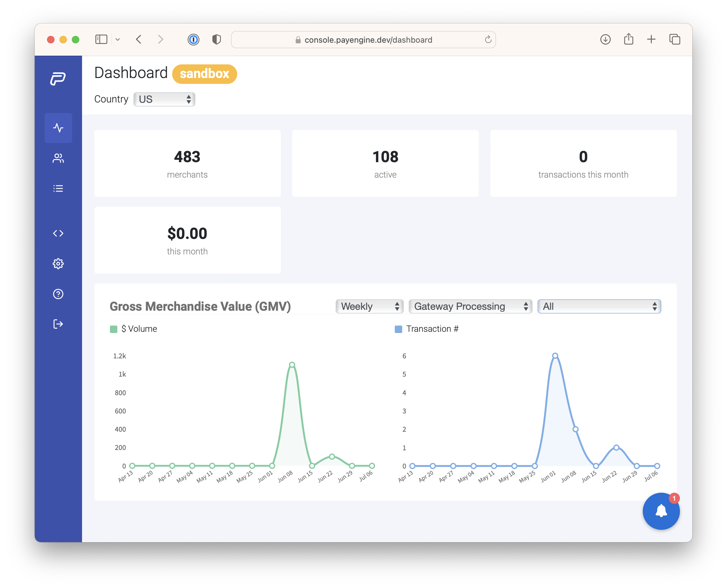Screen dimensions: 727x588
Task: Click the PayEngine logo
Action: [58, 79]
